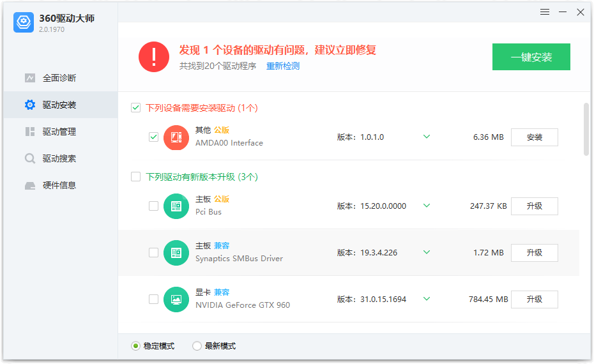This screenshot has width=594, height=364.
Task: Click the 版本: 19.3.4.226 text
Action: [367, 253]
